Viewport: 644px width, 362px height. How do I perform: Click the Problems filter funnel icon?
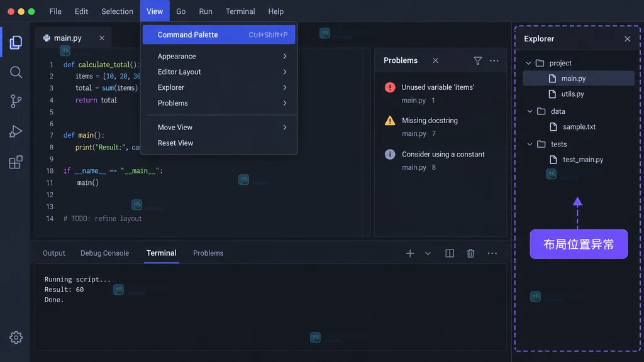[478, 61]
